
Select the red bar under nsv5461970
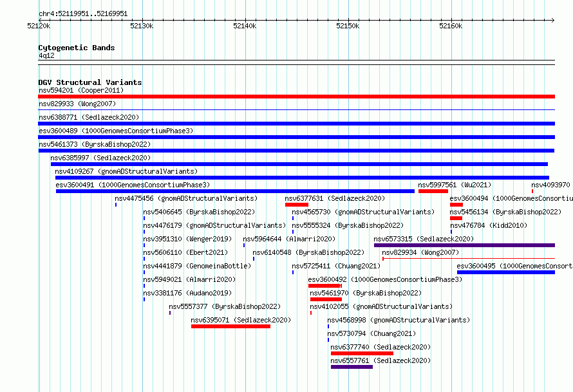pyautogui.click(x=326, y=299)
